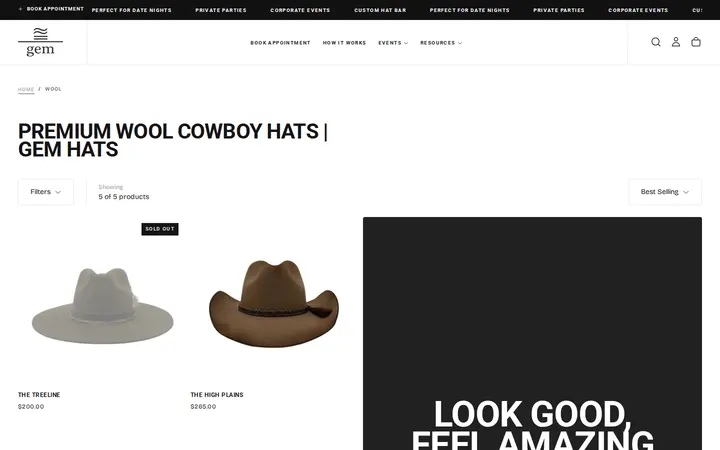Open the search icon in header
The height and width of the screenshot is (450, 720).
coord(656,42)
